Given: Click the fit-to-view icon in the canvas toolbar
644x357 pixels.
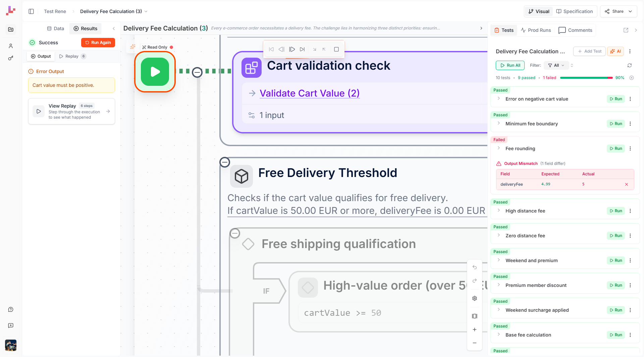Looking at the screenshot, I should click(474, 316).
